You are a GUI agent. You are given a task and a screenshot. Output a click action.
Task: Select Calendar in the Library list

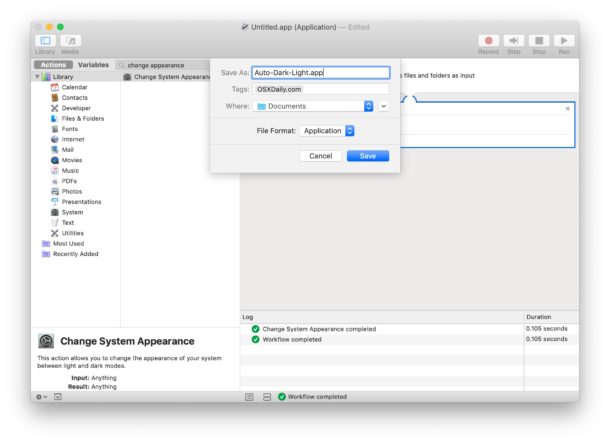pyautogui.click(x=74, y=87)
